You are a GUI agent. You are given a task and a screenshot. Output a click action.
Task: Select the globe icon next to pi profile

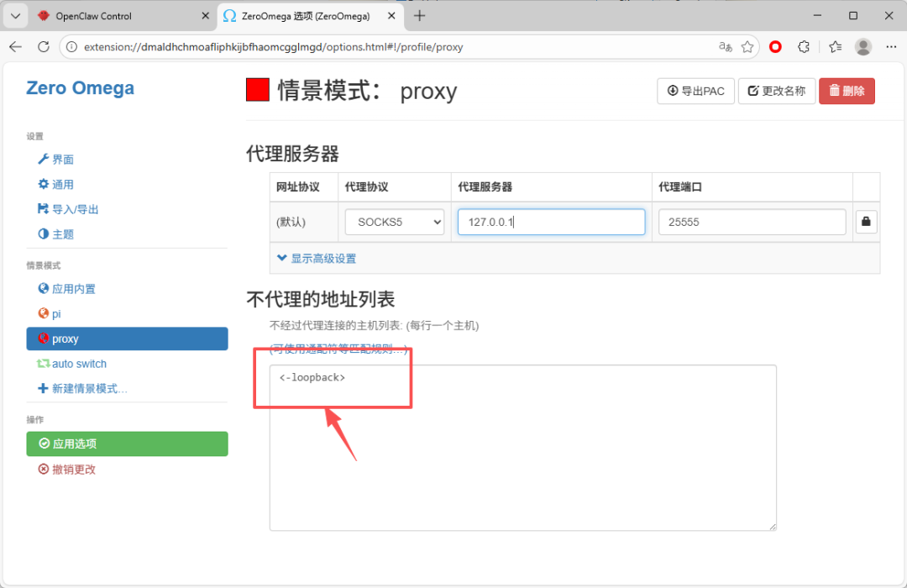44,313
